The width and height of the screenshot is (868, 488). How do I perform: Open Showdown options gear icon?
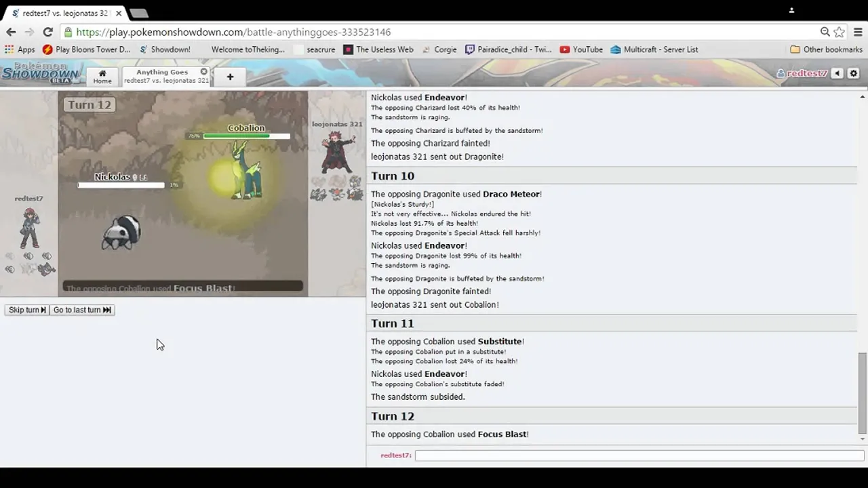854,73
